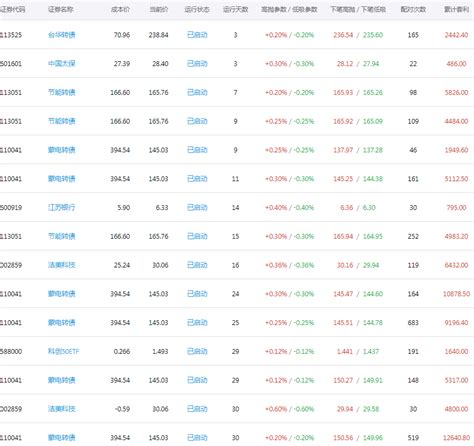The width and height of the screenshot is (474, 446).
Task: Select the current price 238.84
Action: coord(159,35)
